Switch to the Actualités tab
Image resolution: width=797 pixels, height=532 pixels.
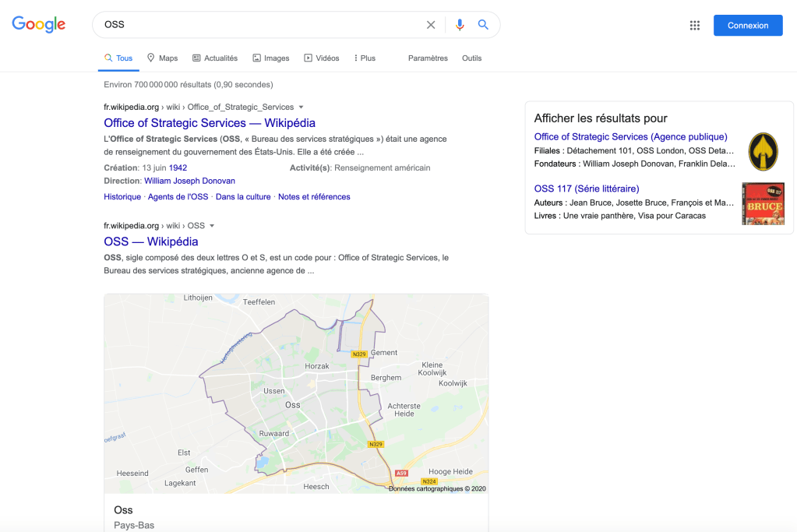coord(220,57)
